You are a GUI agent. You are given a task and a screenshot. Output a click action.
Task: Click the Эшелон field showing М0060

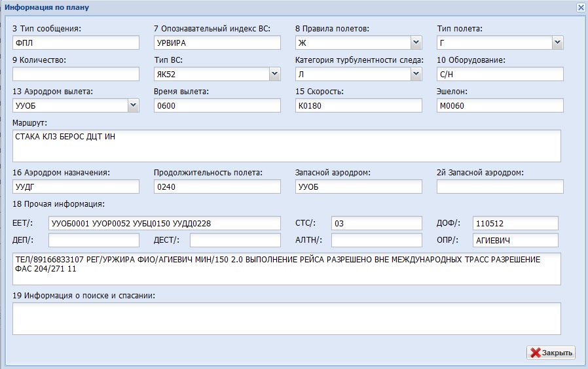[500, 105]
